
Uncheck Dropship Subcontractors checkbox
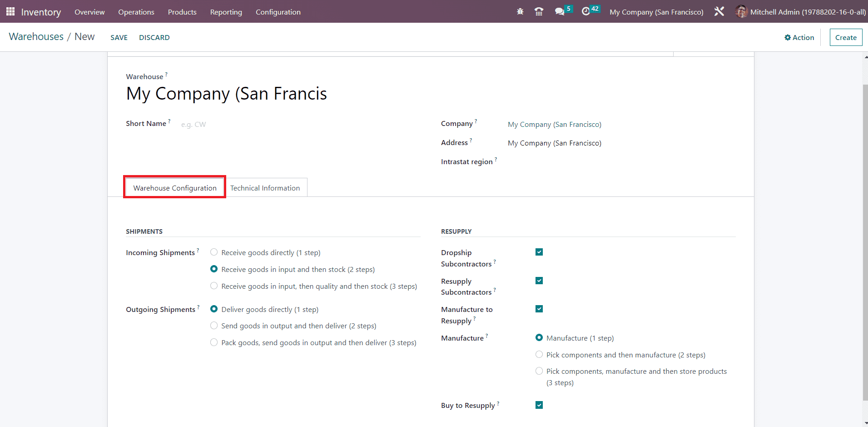coord(539,252)
